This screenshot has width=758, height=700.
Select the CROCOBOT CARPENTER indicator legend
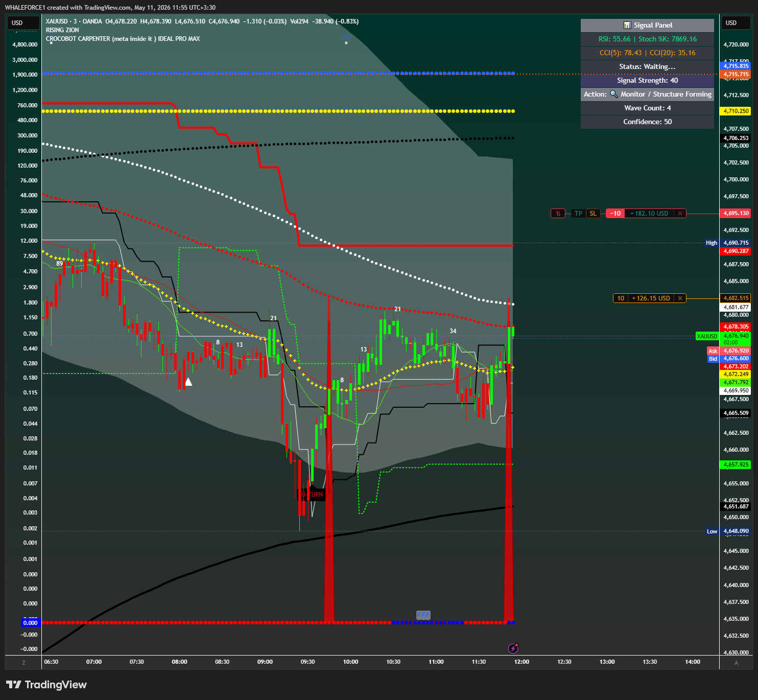click(x=123, y=39)
